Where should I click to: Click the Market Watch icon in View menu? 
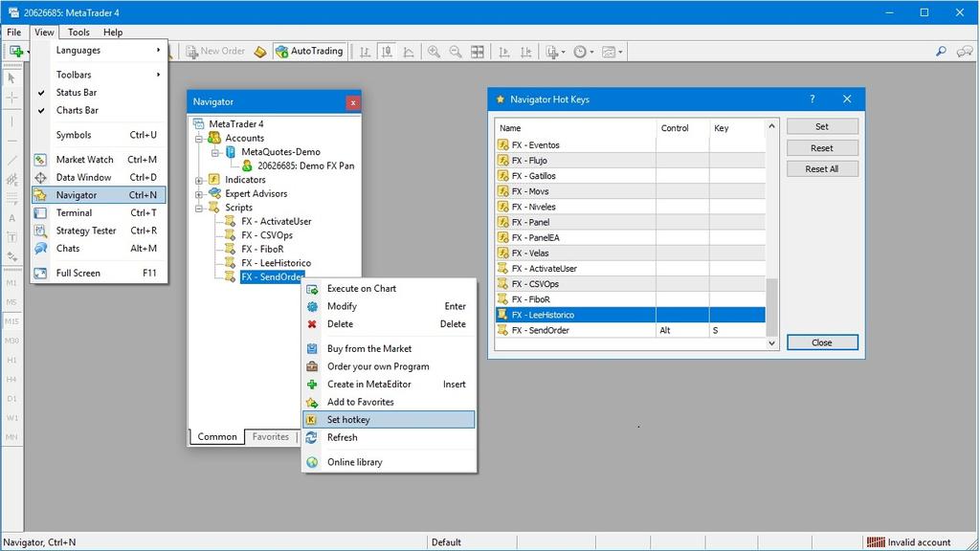[40, 160]
